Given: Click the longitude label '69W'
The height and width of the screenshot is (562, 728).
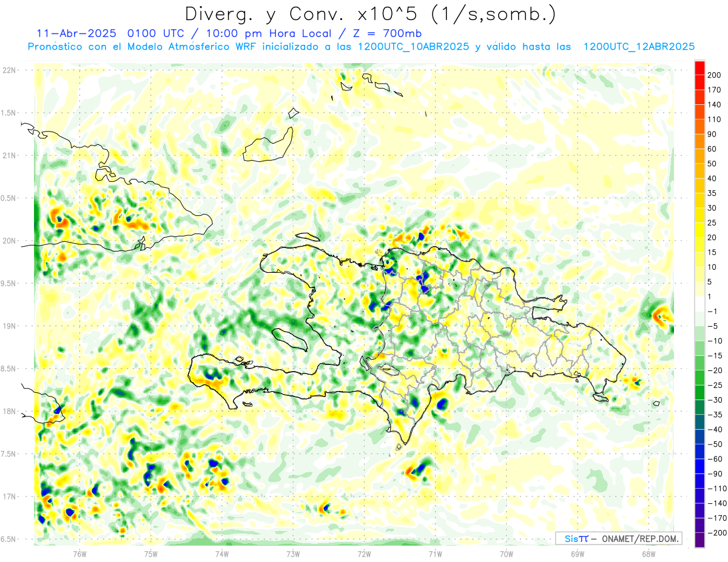Looking at the screenshot, I should pos(578,554).
